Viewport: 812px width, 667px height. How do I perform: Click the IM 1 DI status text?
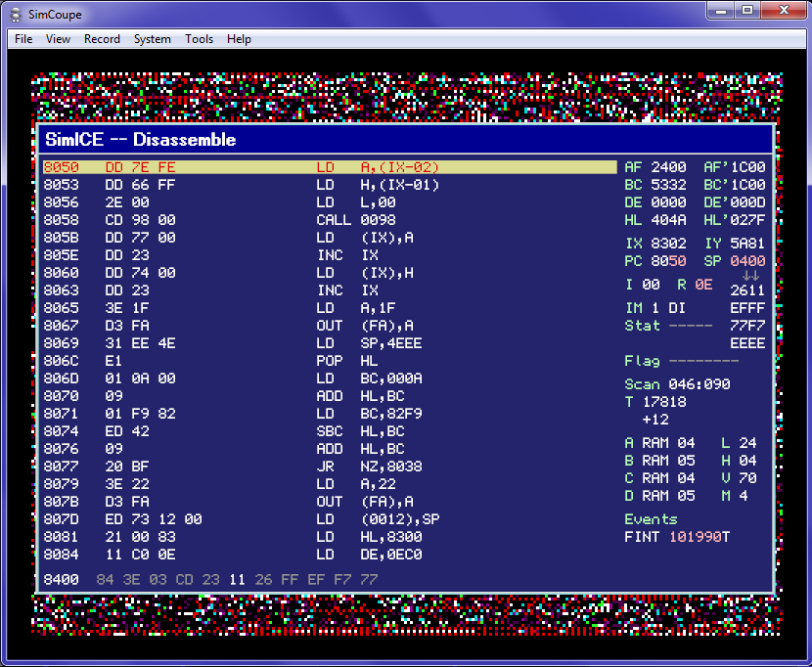click(654, 307)
